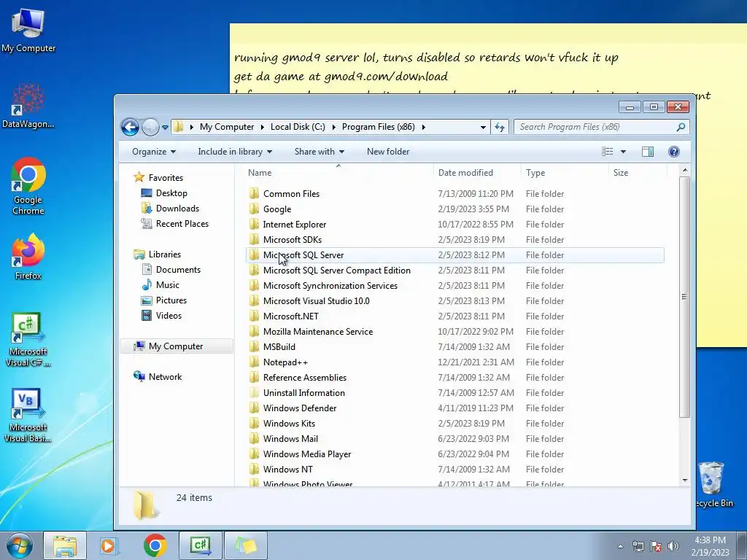Click the scrollbar down arrow
This screenshot has width=747, height=560.
[684, 481]
